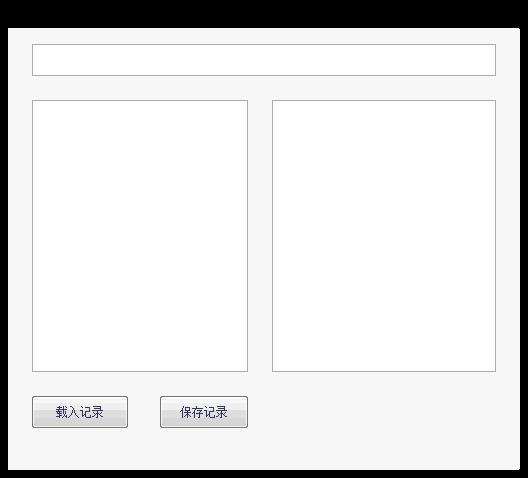Click inside the right large white panel
This screenshot has width=528, height=478.
[x=384, y=236]
